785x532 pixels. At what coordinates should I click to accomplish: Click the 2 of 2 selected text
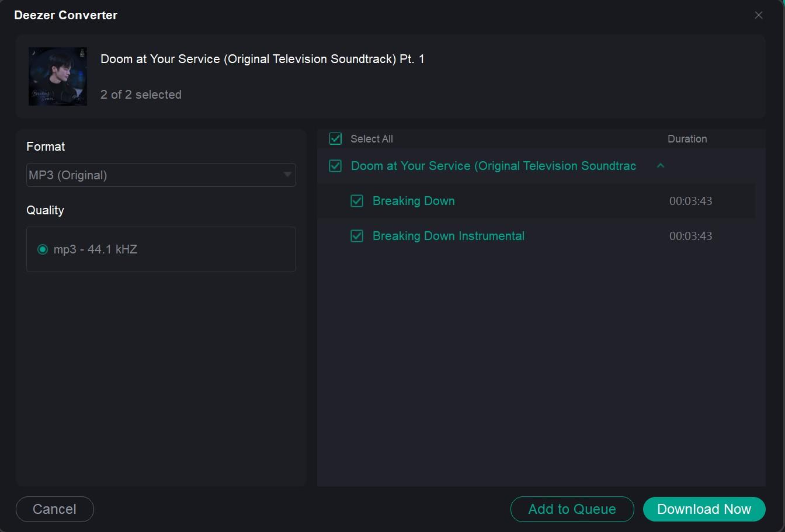(x=141, y=95)
